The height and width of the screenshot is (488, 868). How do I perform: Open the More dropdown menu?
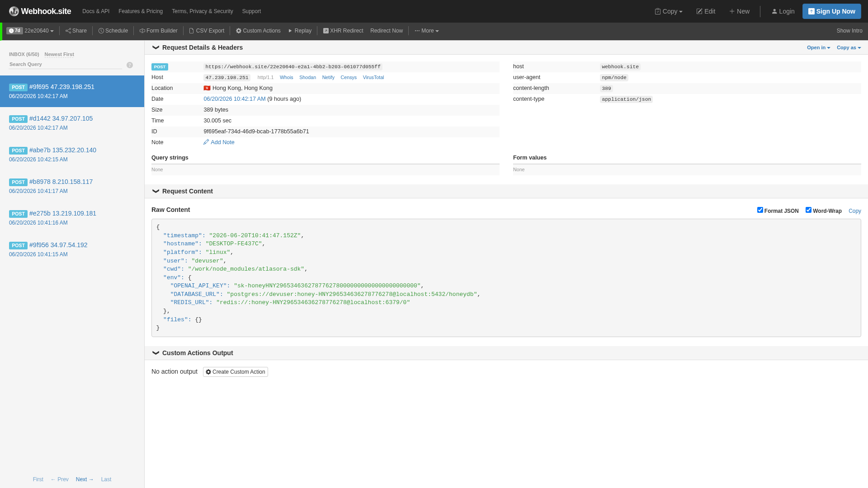pyautogui.click(x=427, y=31)
